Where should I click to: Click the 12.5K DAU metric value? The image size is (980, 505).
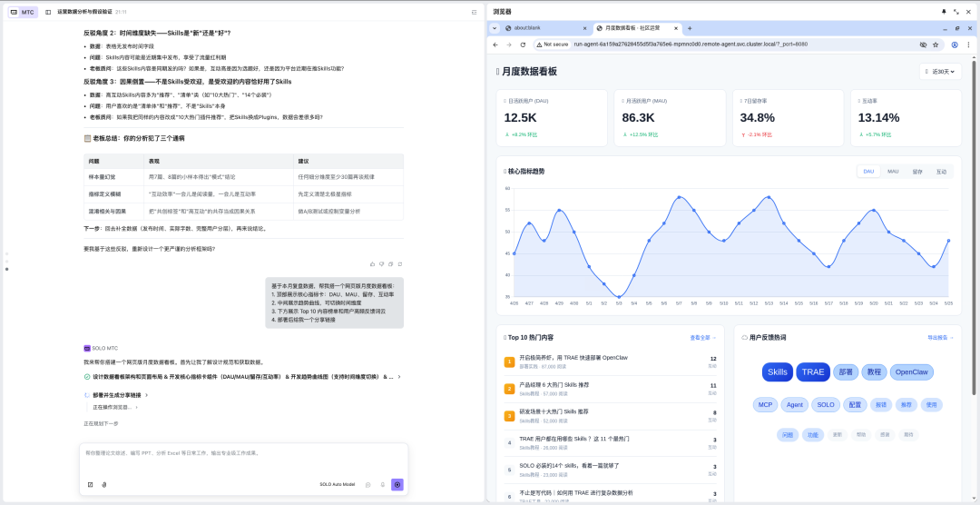pyautogui.click(x=520, y=118)
